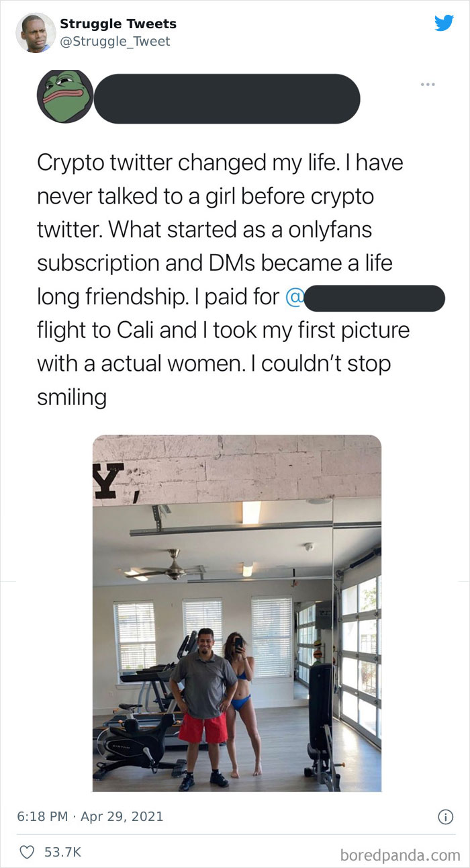Click the redacted mention pill in the tweet text
This screenshot has width=470, height=868.
[376, 298]
